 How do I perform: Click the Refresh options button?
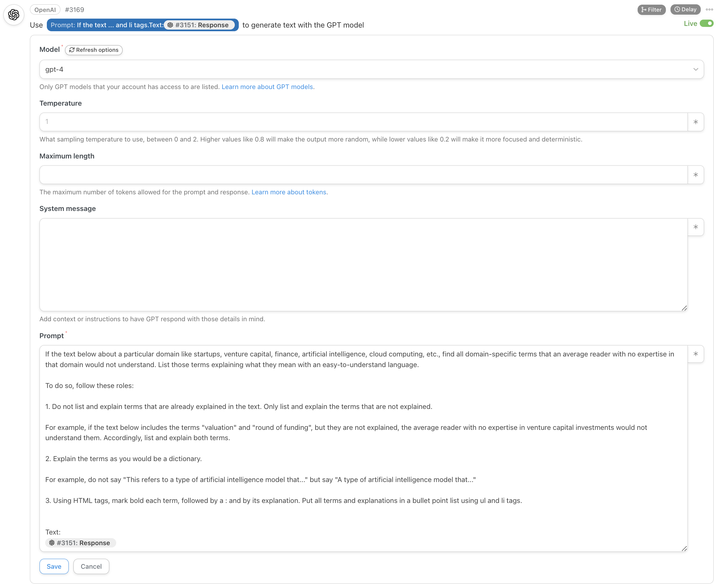[x=94, y=50]
